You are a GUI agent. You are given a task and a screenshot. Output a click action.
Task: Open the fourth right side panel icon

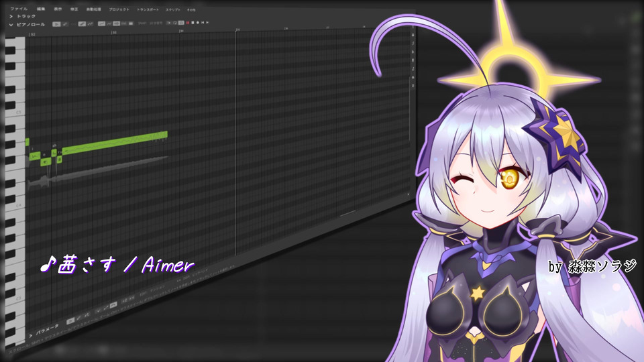pos(413,60)
